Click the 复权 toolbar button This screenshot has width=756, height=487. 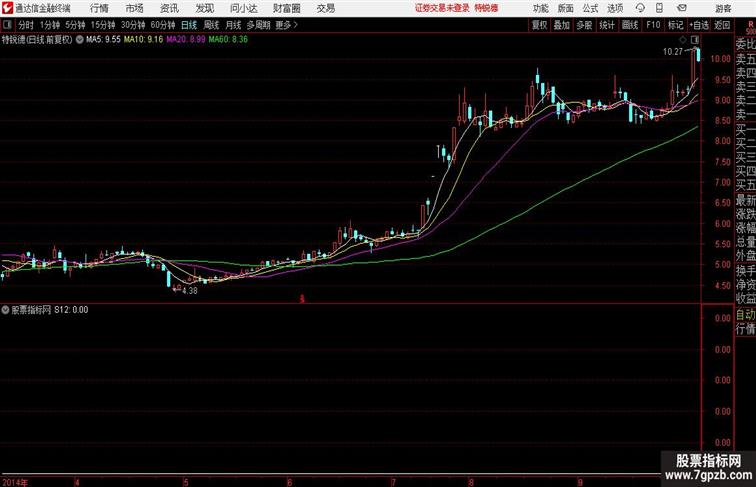pyautogui.click(x=539, y=25)
